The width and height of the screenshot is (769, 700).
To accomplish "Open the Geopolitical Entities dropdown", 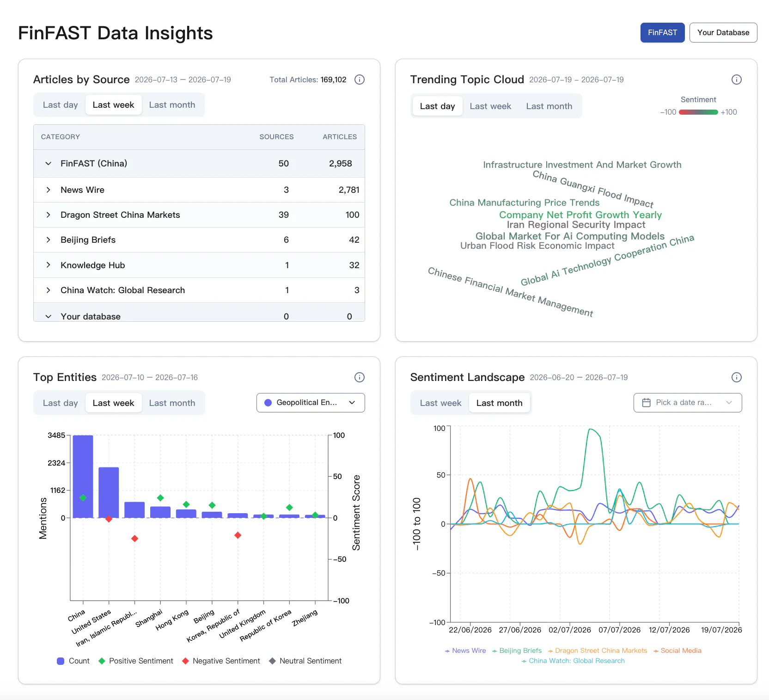I will tap(311, 403).
